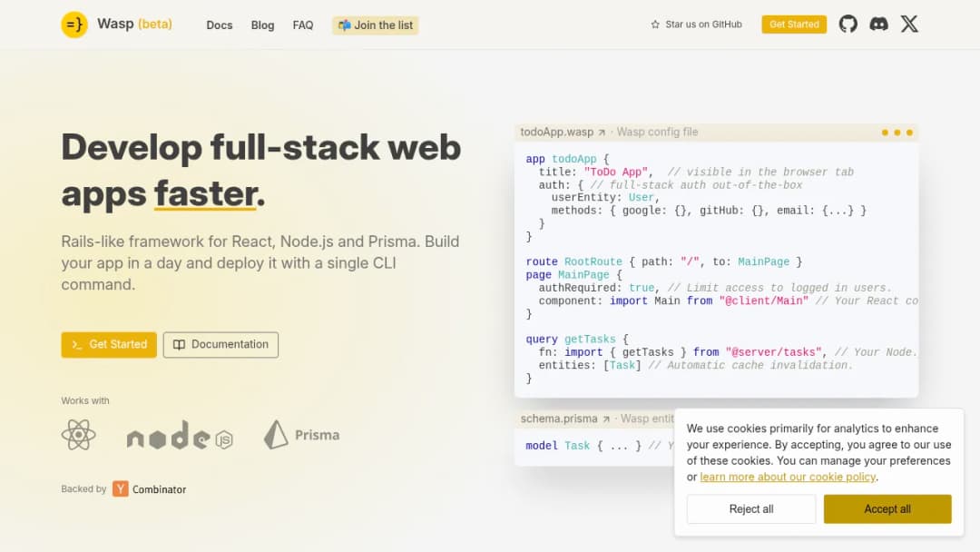This screenshot has width=980, height=552.
Task: Open the Documentation button
Action: [220, 344]
